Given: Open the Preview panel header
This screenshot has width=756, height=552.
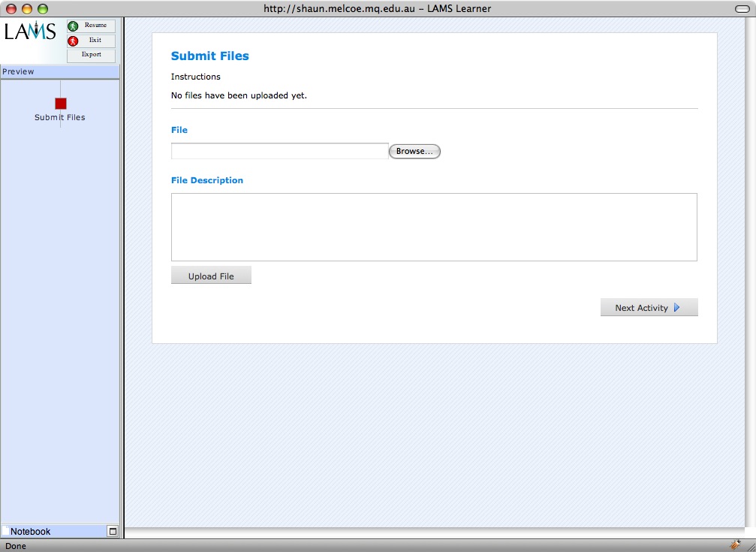Looking at the screenshot, I should (x=60, y=72).
